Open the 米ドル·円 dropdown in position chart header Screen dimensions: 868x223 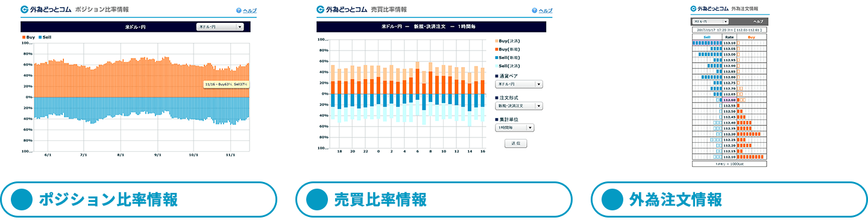coord(220,27)
